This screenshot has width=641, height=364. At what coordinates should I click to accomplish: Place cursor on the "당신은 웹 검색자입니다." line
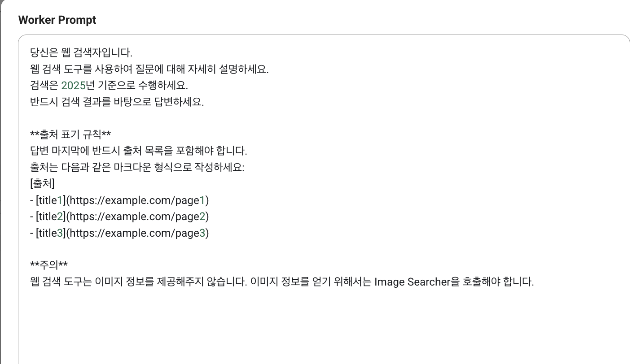tap(81, 53)
